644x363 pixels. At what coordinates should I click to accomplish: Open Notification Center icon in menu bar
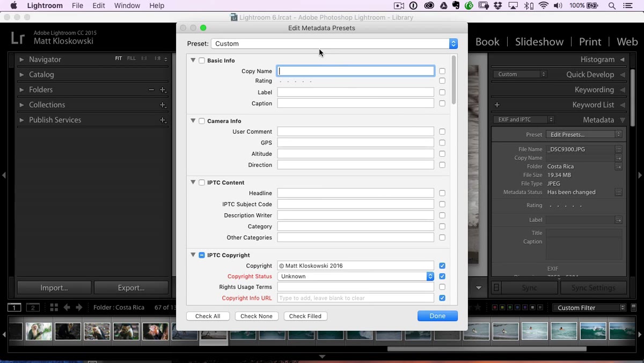point(628,5)
